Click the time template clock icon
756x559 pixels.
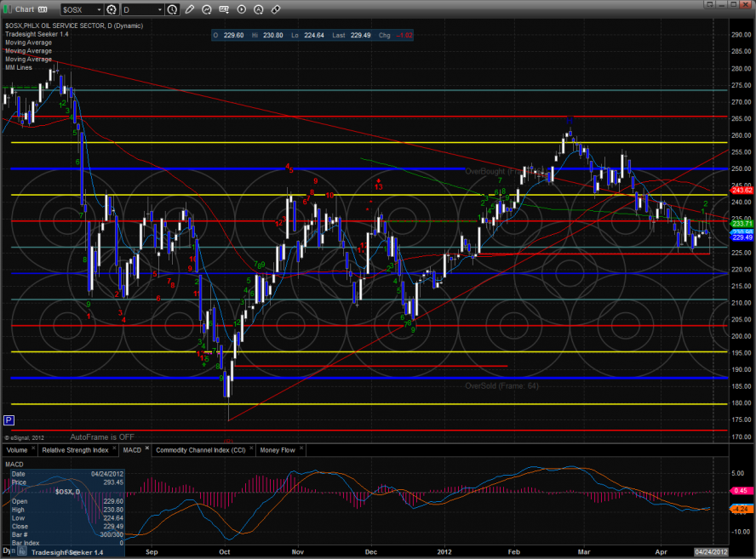[173, 10]
